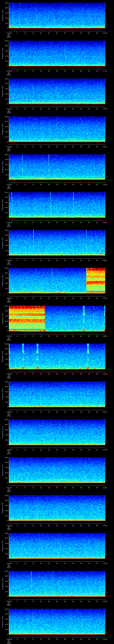
Task: Select the spectrogram panel starting at 5:43:00
Action: tap(57, 546)
